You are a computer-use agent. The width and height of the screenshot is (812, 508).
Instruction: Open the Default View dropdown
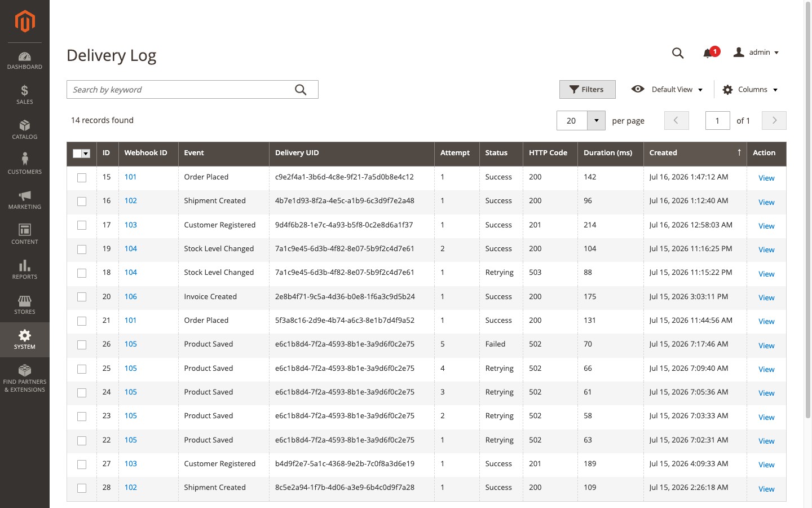coord(667,89)
